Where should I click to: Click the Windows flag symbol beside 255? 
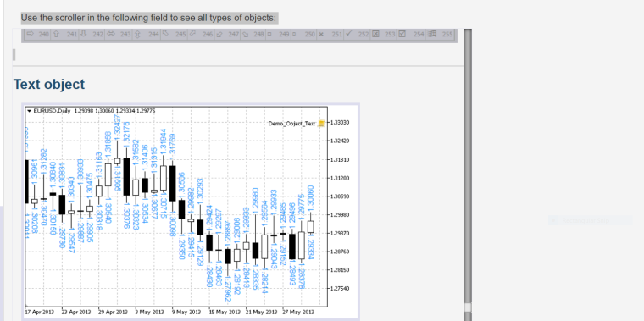point(431,34)
